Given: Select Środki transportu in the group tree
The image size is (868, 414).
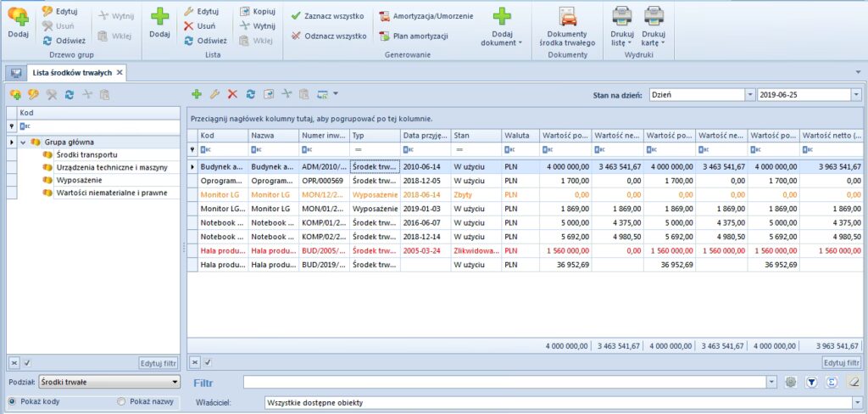Looking at the screenshot, I should click(x=88, y=155).
